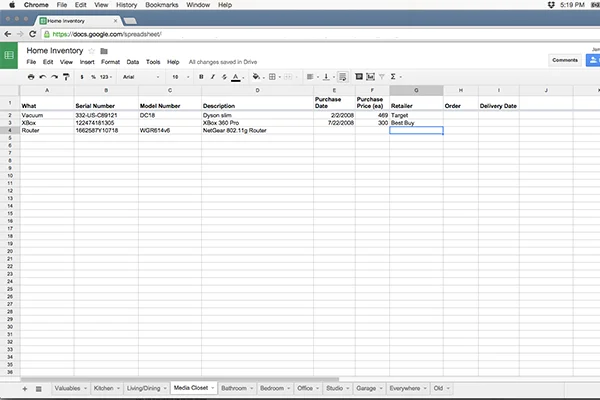600x400 pixels.
Task: Click the filter icon
Action: [x=382, y=77]
